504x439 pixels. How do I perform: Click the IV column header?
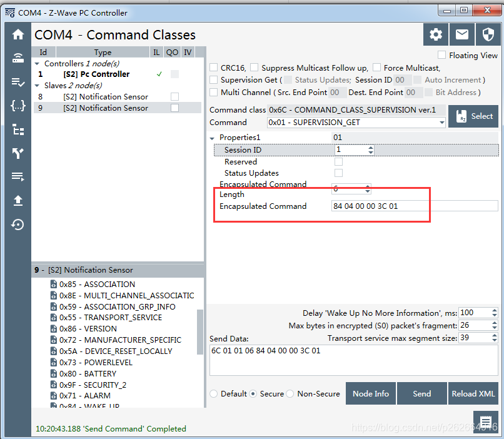[x=188, y=52]
